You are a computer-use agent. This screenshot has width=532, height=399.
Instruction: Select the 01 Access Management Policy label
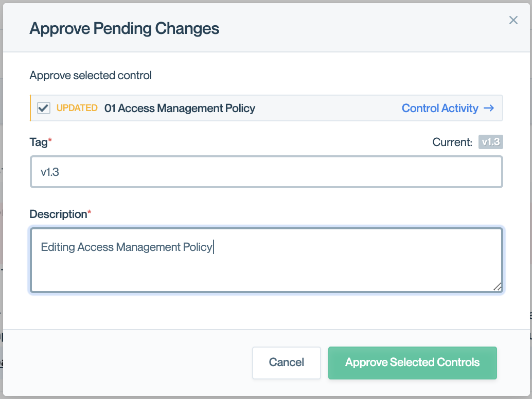coord(180,108)
